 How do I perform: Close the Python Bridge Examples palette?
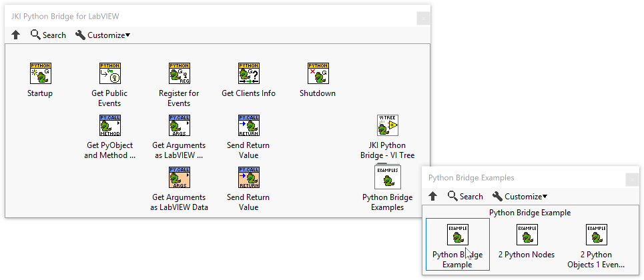[x=632, y=180]
